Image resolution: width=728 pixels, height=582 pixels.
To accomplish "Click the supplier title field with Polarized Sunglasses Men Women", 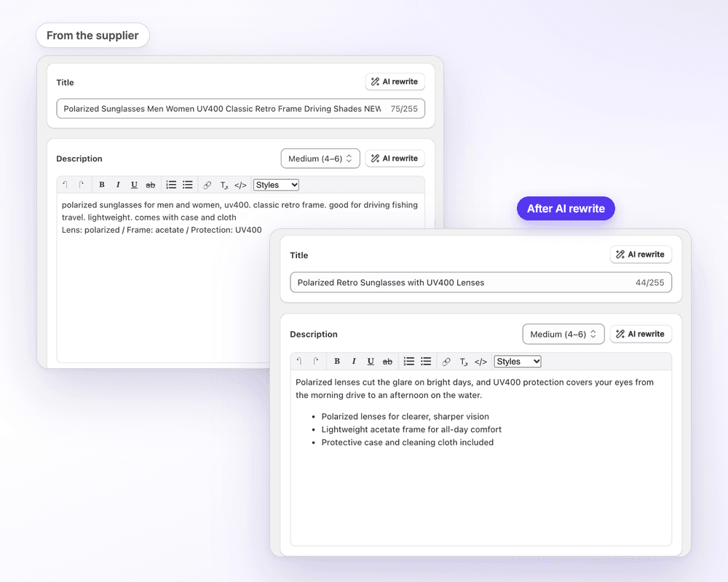I will click(x=240, y=108).
